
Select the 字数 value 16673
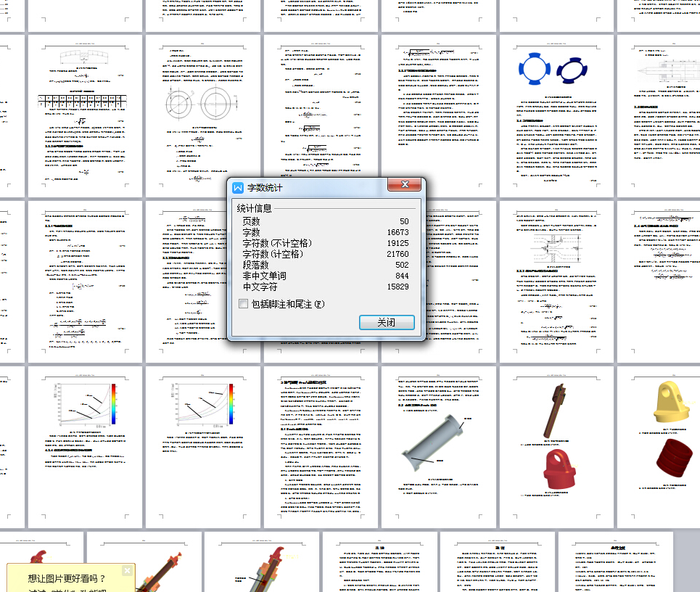398,232
